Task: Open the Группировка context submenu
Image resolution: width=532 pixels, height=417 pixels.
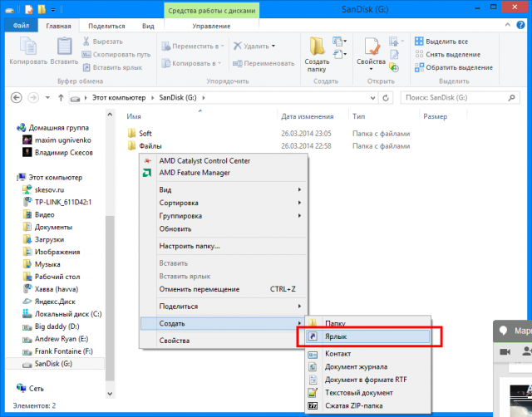Action: click(224, 216)
